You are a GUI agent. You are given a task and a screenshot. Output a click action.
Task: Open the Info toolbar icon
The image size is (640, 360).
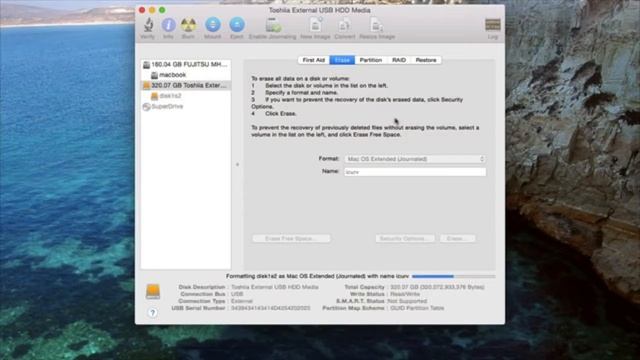pos(168,25)
